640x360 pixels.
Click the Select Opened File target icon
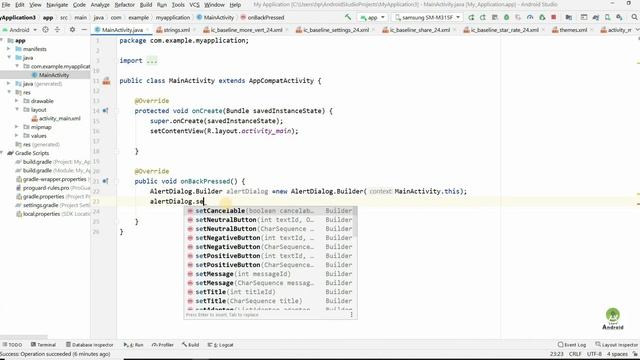click(45, 30)
